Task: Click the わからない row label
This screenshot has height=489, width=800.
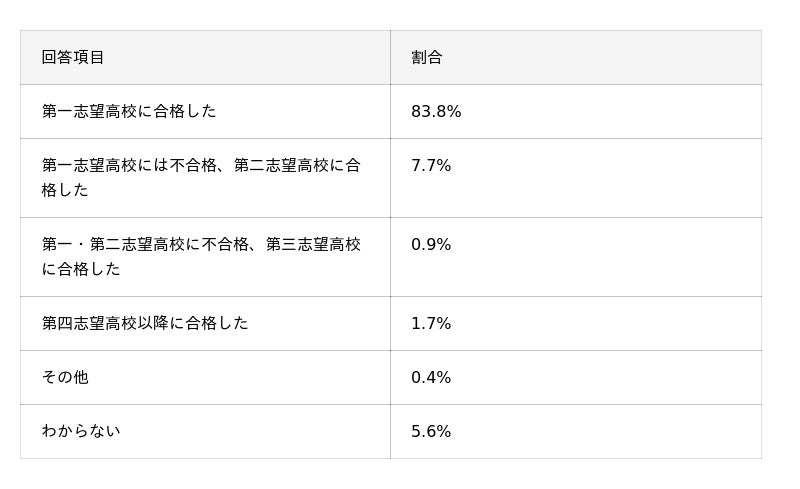Action: click(x=81, y=431)
